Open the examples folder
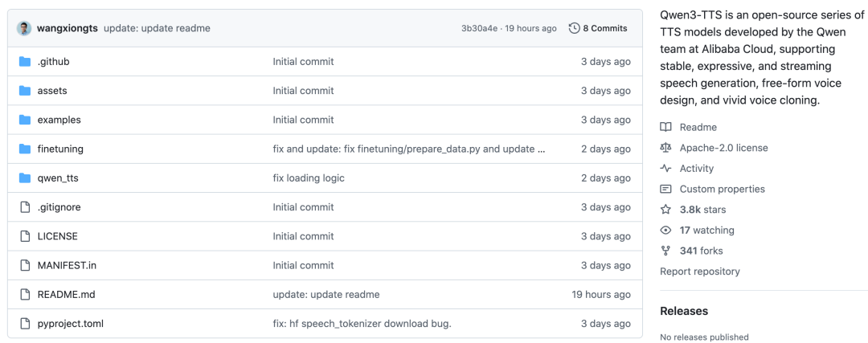The height and width of the screenshot is (343, 868). click(59, 120)
